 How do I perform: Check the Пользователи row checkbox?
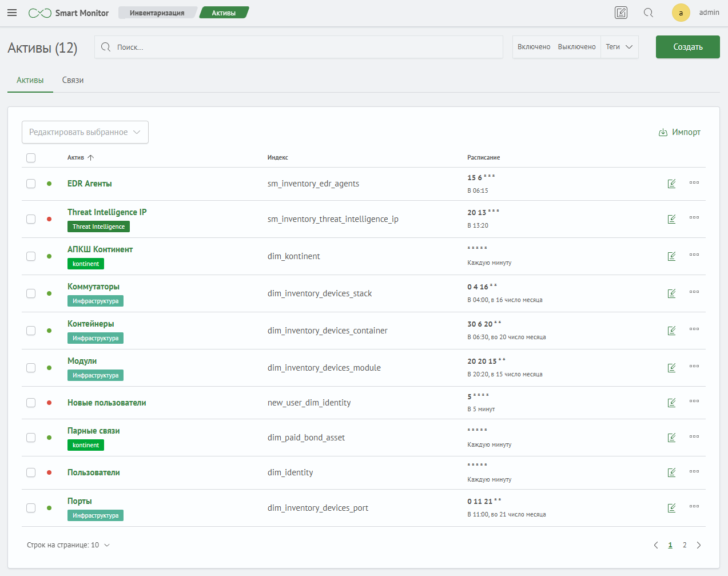pos(31,472)
